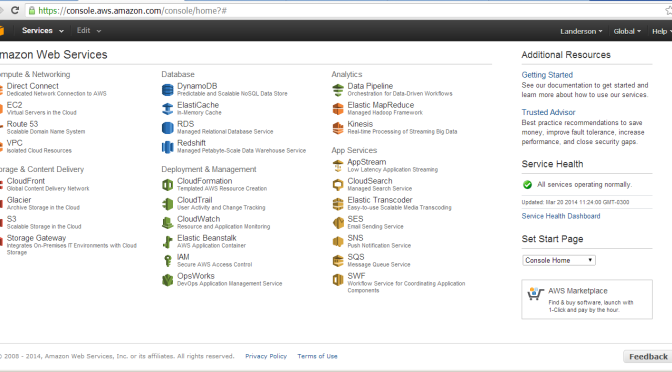
Task: Expand the Landerson account menu
Action: pos(581,31)
